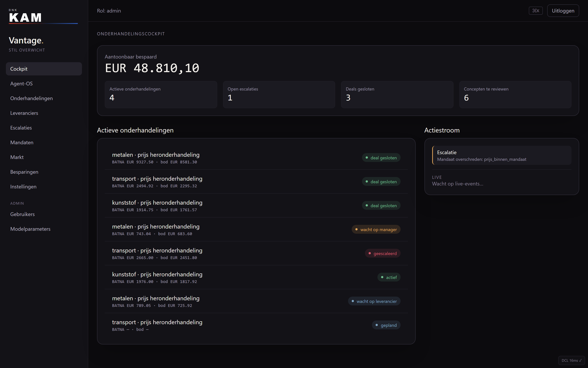Click the geescaleerd status badge
Screen dimensions: 588x368
coord(382,253)
